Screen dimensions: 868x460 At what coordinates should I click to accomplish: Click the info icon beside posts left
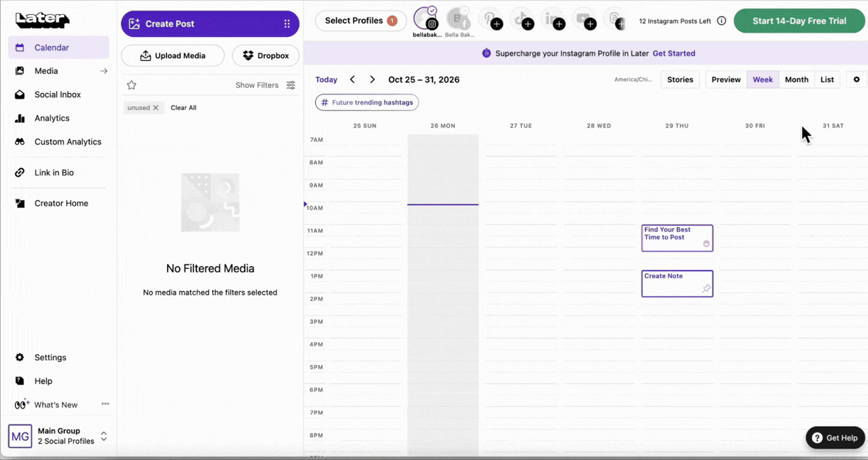point(722,21)
